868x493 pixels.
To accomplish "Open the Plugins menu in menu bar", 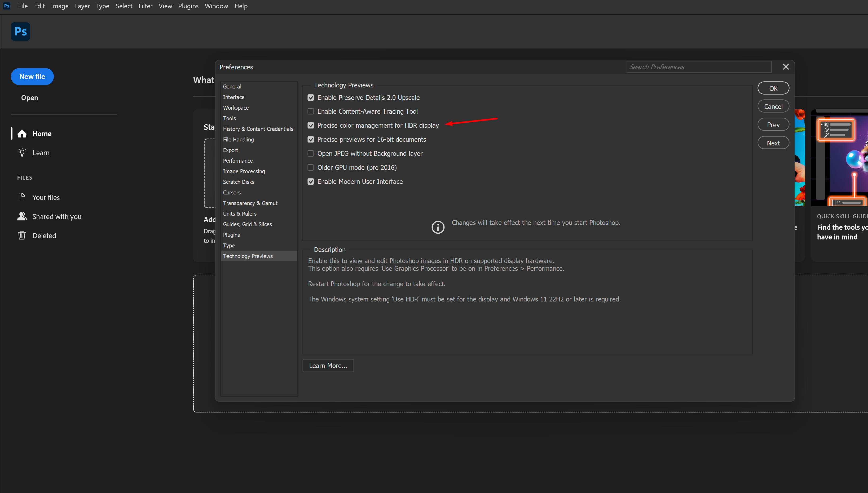I will point(188,6).
